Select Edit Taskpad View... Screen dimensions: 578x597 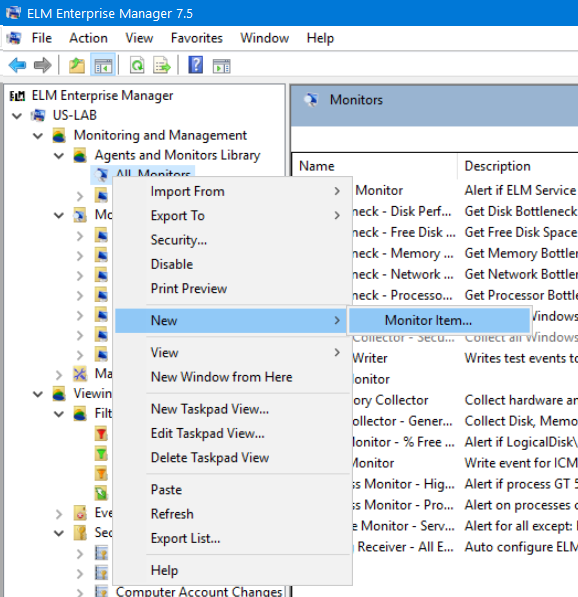tap(233, 433)
